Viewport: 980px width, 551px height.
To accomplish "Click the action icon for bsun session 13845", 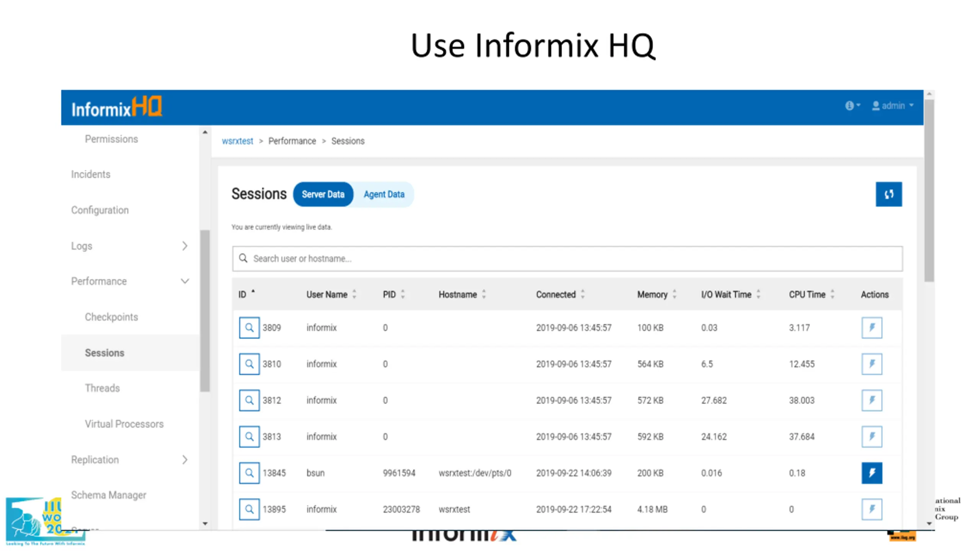I will click(x=872, y=473).
